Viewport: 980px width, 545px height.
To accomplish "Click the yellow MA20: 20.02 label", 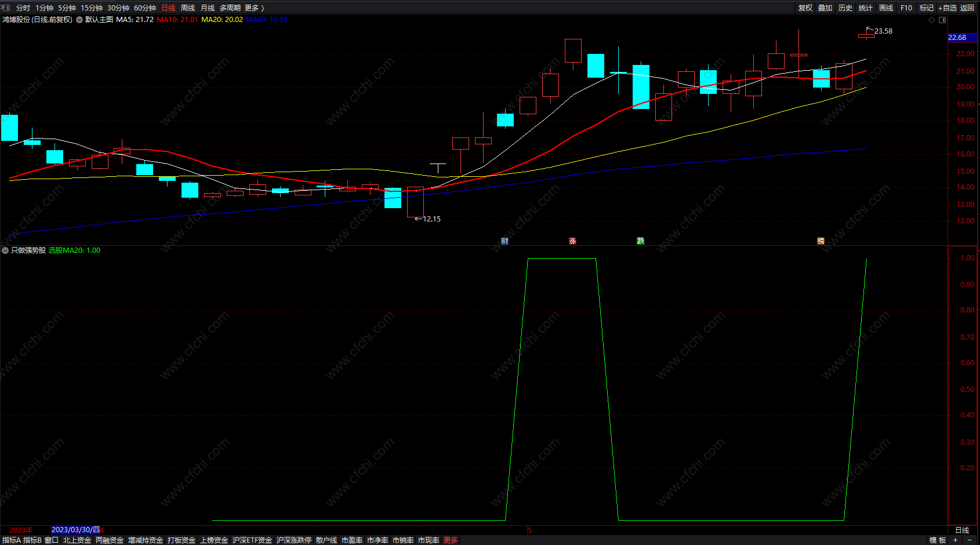I will coord(222,20).
